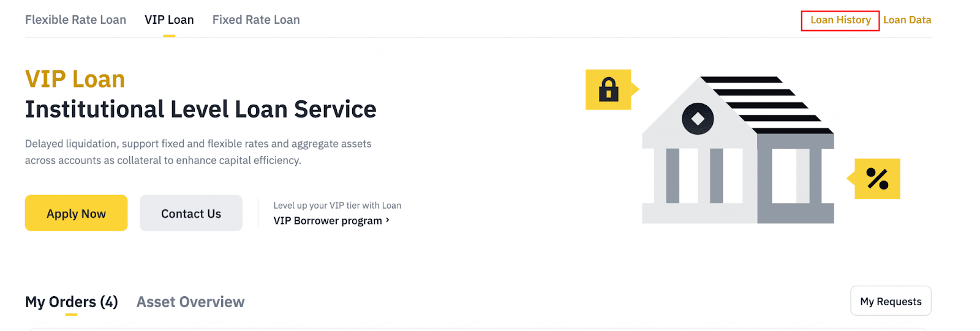Click the Contact Us button
980x331 pixels.
[191, 214]
